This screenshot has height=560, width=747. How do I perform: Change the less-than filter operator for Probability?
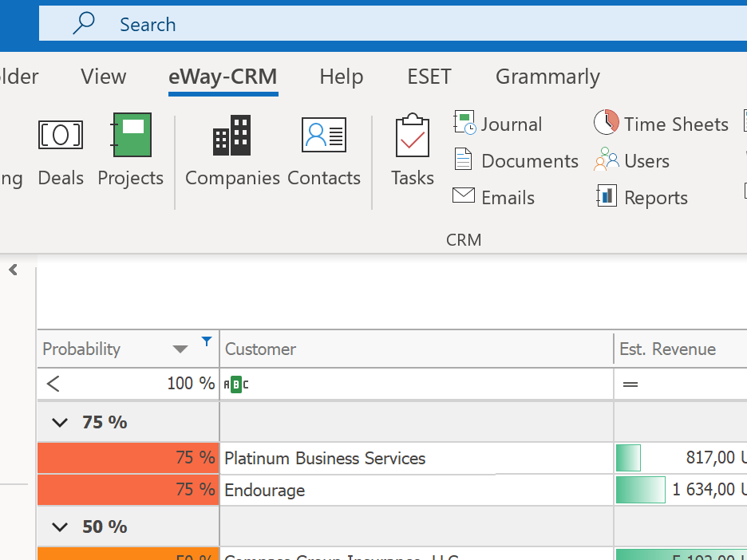coord(53,384)
